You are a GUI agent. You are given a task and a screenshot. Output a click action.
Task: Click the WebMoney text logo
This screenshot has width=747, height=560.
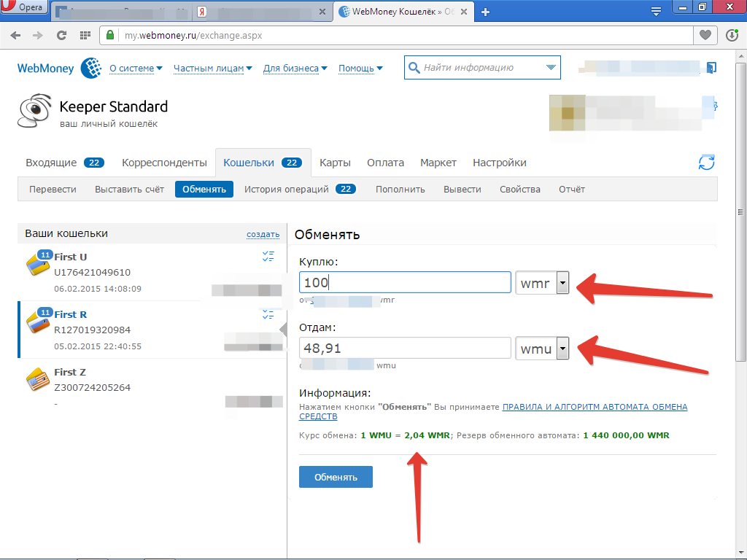(46, 69)
